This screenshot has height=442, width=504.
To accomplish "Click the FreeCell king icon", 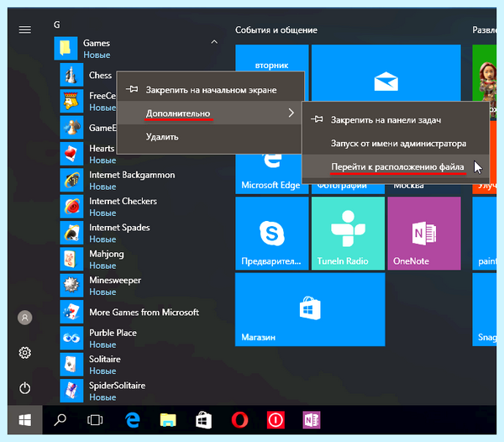I will [x=71, y=102].
